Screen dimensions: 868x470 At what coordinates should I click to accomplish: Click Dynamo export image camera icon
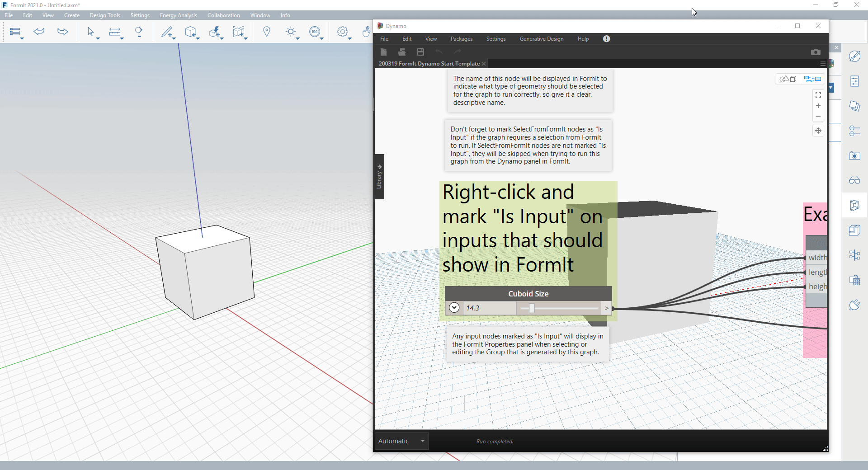tap(816, 52)
